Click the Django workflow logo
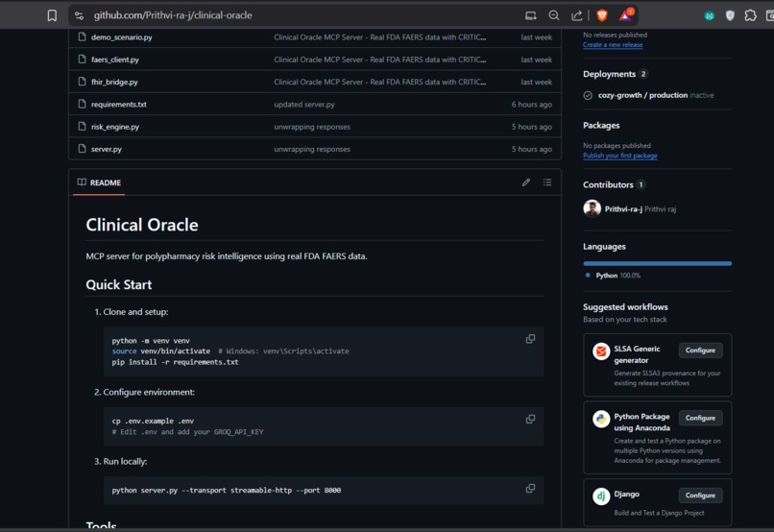The height and width of the screenshot is (532, 774). click(601, 496)
